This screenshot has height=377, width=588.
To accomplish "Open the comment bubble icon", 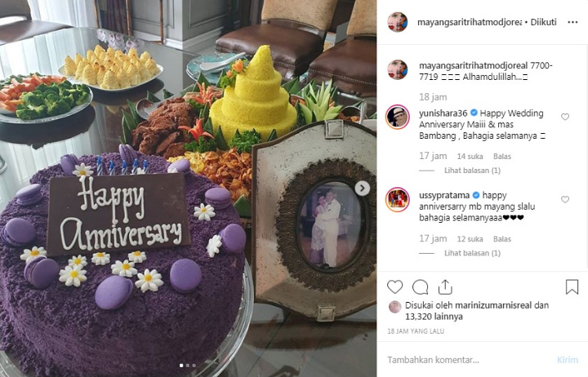I will click(420, 287).
